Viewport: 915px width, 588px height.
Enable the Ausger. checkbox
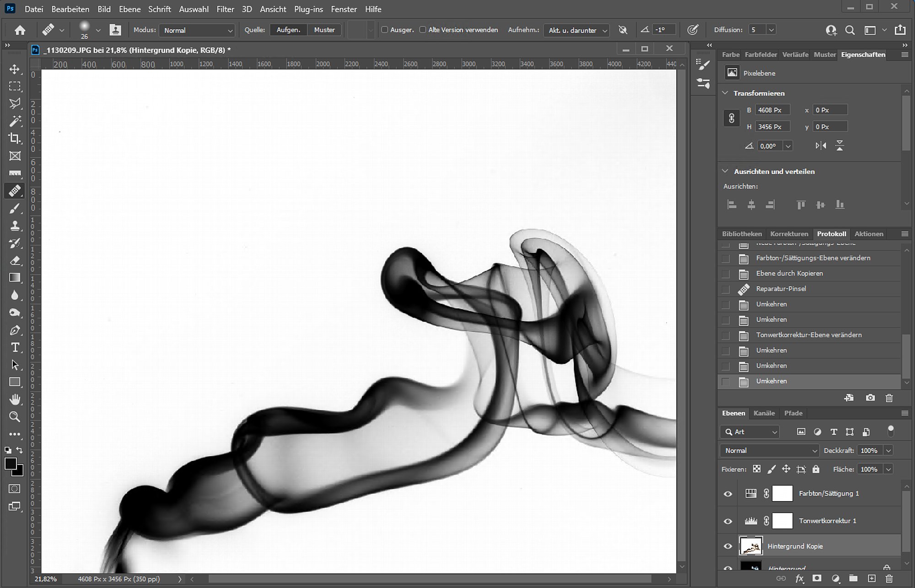[385, 30]
